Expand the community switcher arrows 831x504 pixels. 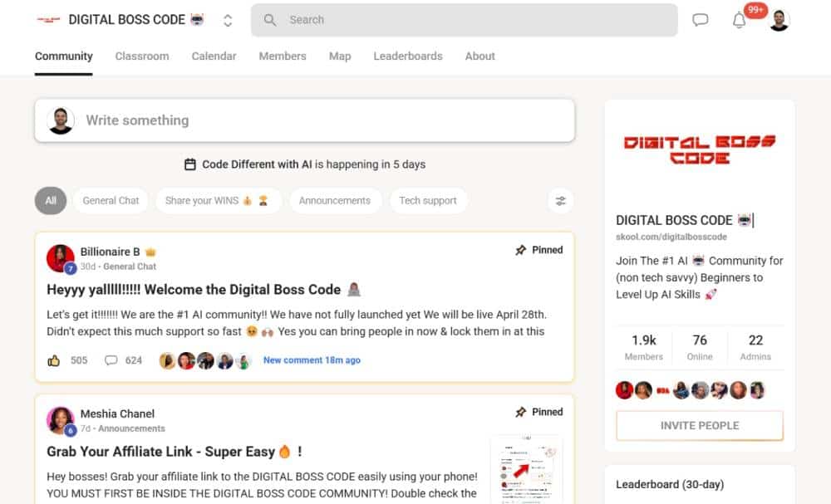click(228, 20)
